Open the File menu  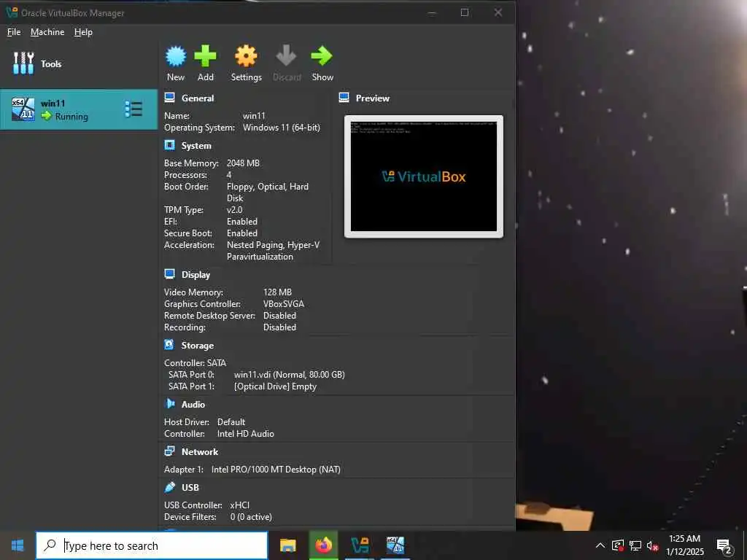click(x=14, y=32)
